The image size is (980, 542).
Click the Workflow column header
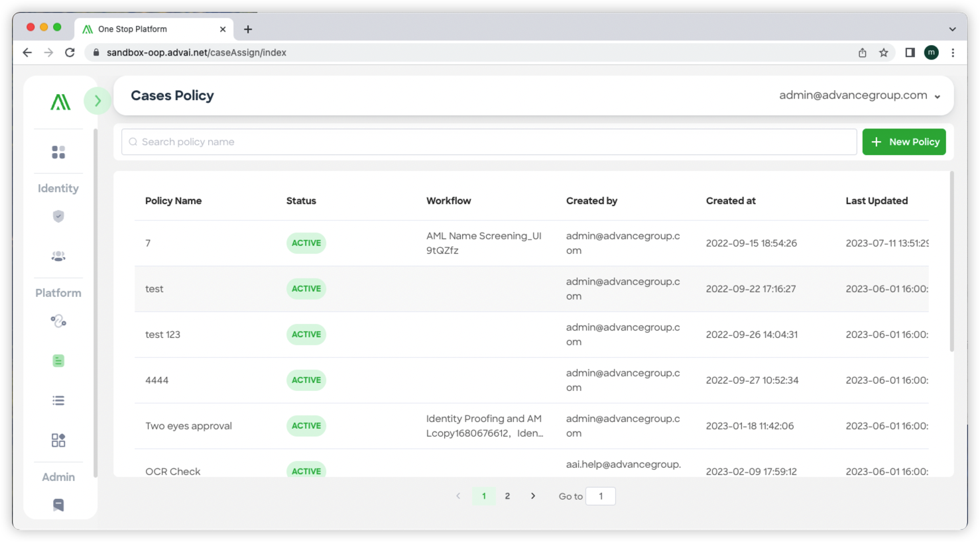point(449,201)
